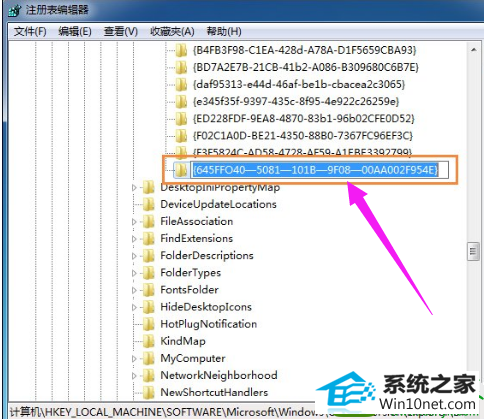Select the HotPlugNotification key
Image resolution: width=484 pixels, height=419 pixels.
pyautogui.click(x=209, y=324)
